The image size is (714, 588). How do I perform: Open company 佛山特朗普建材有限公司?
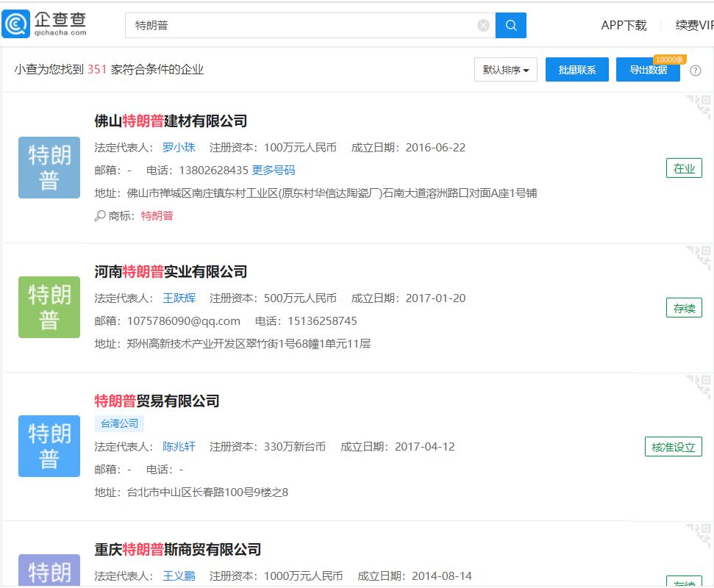coord(171,121)
